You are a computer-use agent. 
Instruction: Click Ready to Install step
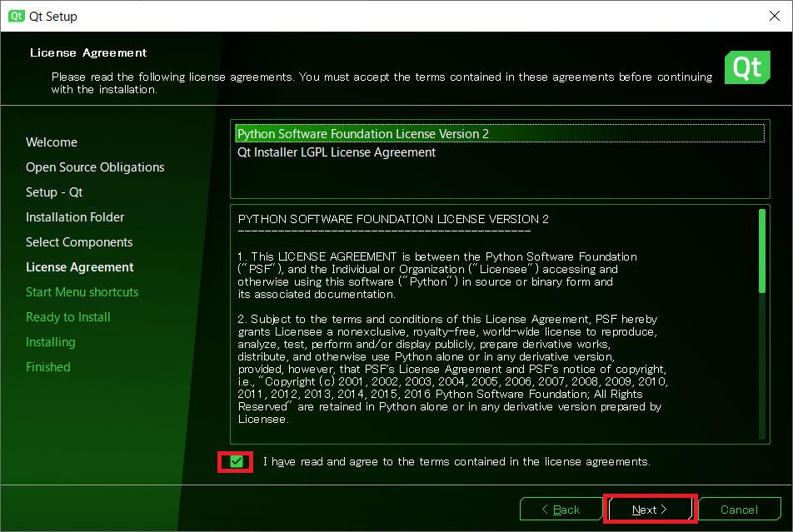[67, 317]
